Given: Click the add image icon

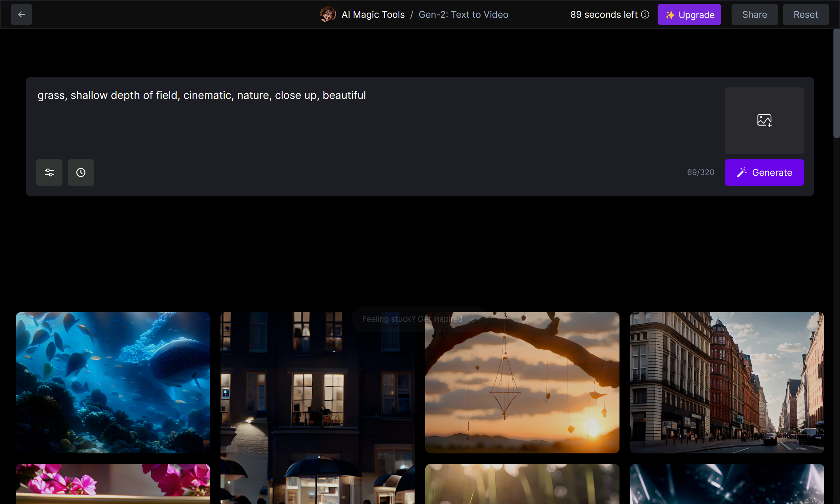Looking at the screenshot, I should click(764, 121).
